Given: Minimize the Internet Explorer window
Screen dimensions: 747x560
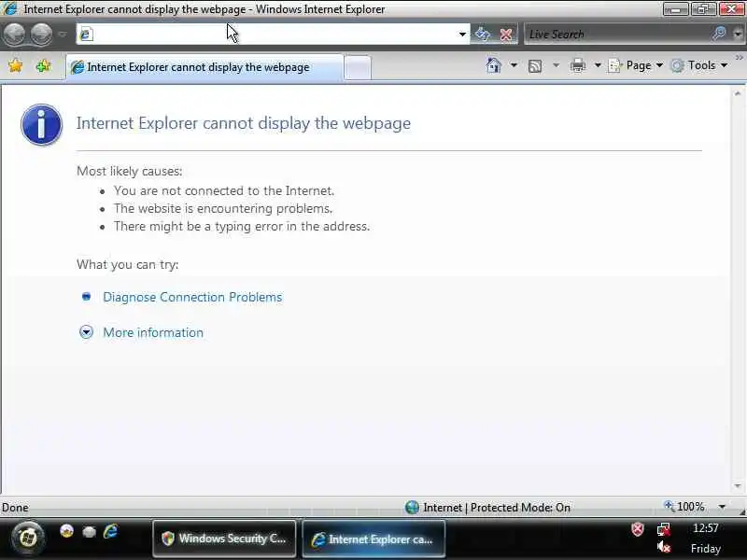Looking at the screenshot, I should click(675, 9).
